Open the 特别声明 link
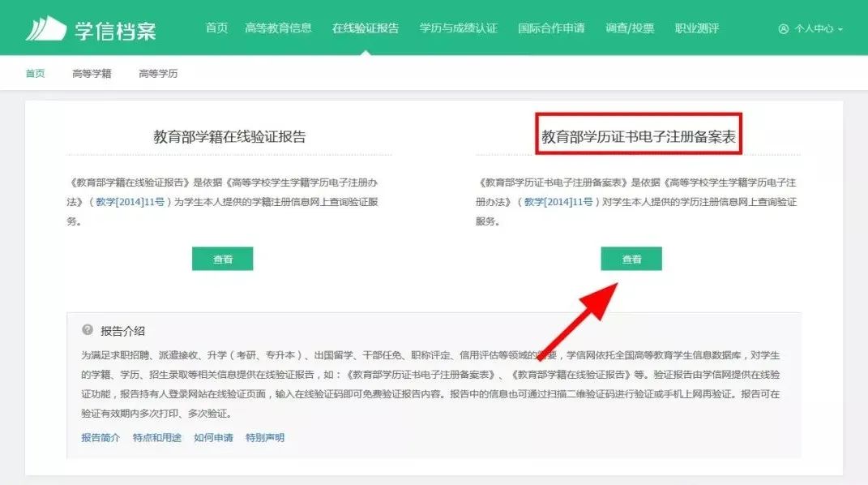This screenshot has width=868, height=485. 264,437
